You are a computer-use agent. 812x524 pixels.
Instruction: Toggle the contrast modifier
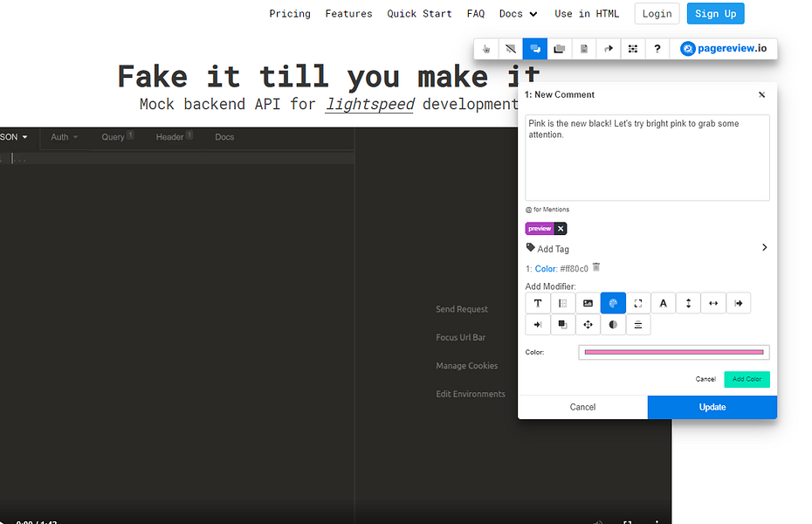613,324
